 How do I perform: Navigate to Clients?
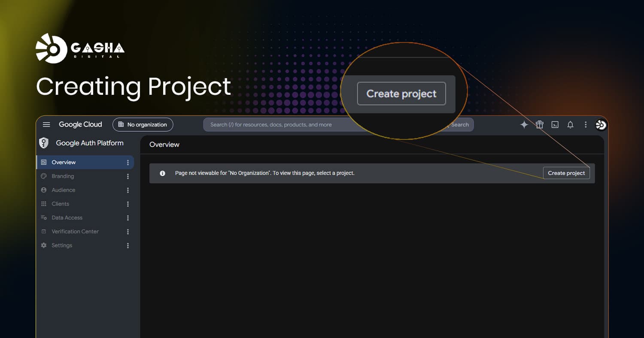click(60, 204)
